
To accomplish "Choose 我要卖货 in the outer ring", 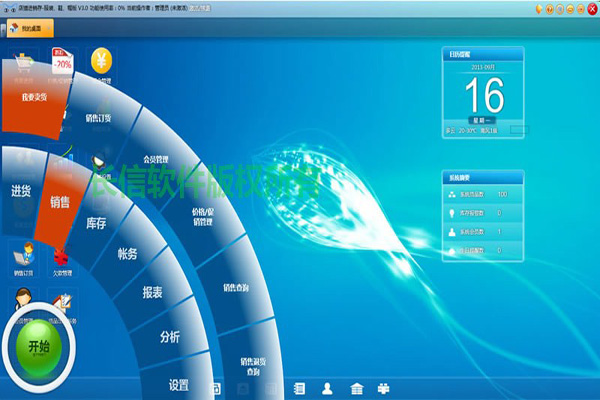I will pyautogui.click(x=34, y=97).
